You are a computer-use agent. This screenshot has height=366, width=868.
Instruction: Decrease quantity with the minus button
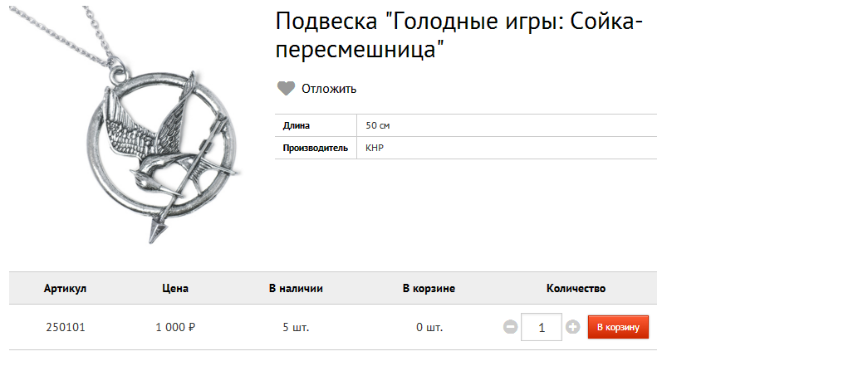(510, 327)
